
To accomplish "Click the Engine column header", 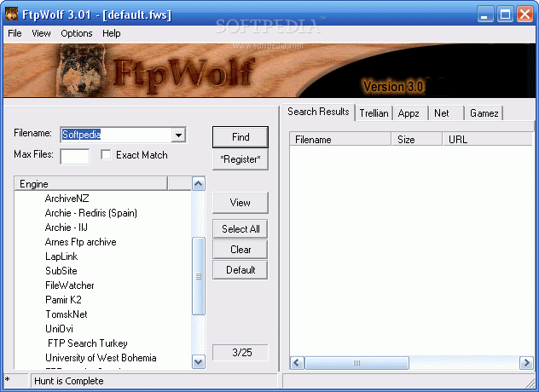I will (x=91, y=184).
